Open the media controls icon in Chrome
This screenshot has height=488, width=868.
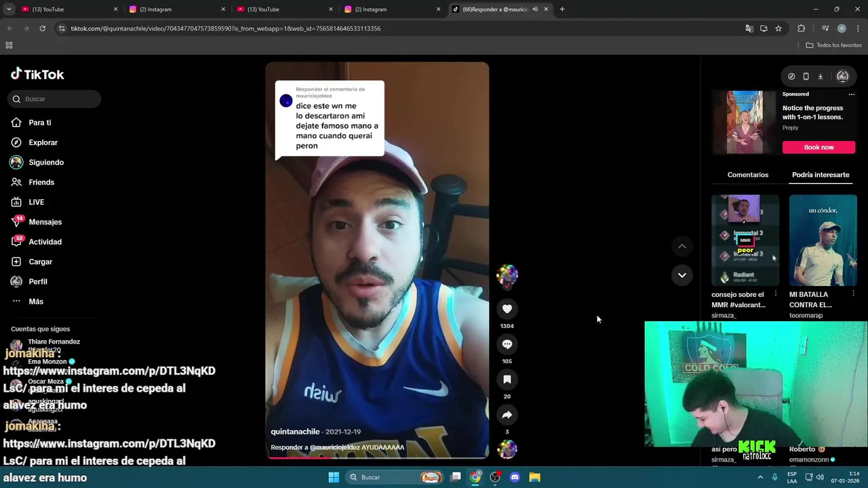click(825, 28)
